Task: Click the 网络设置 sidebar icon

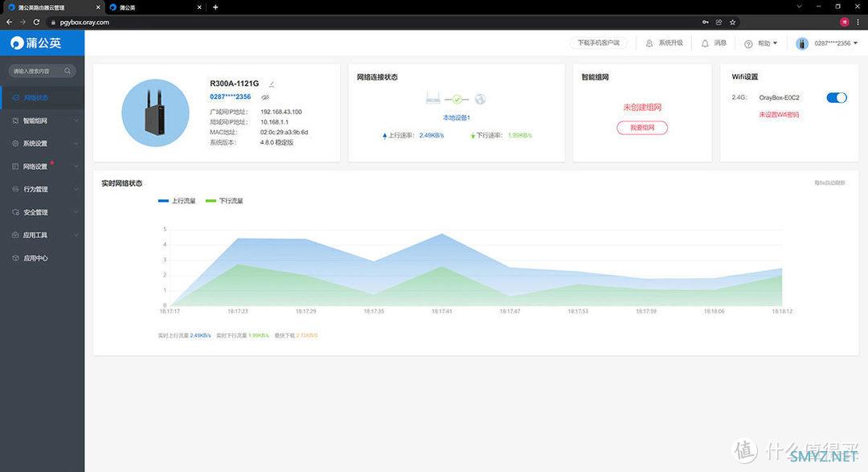Action: coord(15,166)
